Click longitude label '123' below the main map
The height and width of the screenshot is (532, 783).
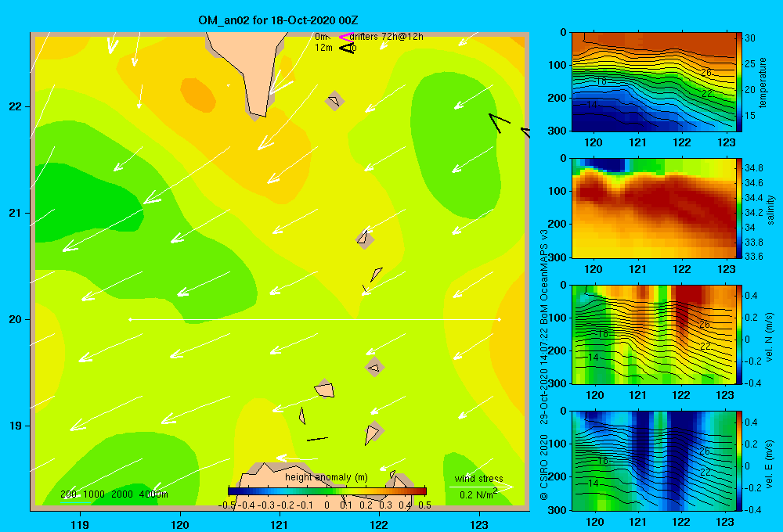(x=479, y=524)
